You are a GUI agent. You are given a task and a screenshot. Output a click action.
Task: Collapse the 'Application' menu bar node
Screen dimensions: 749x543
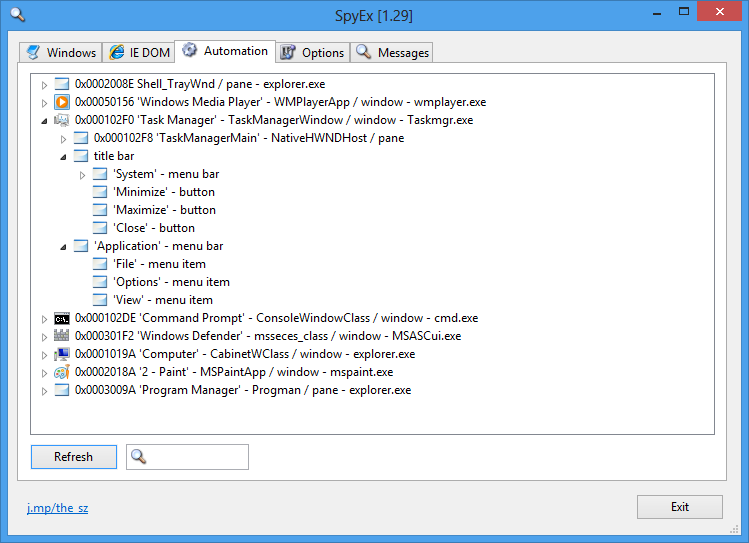(x=64, y=247)
